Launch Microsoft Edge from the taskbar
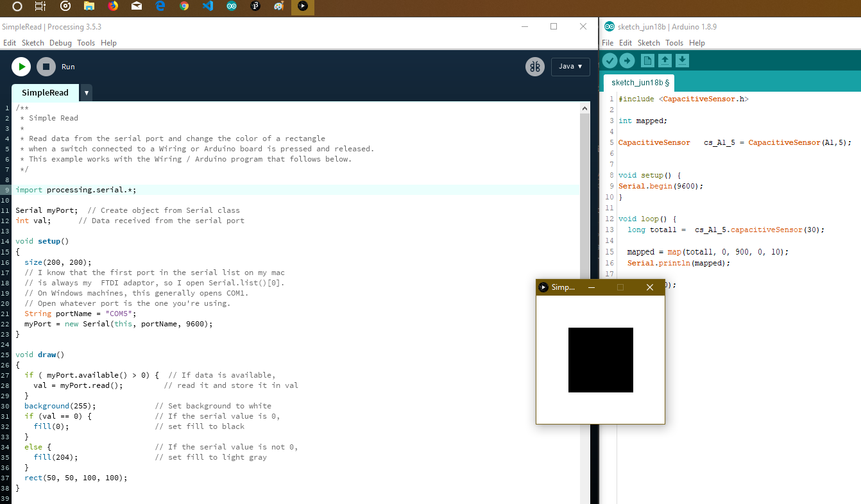 point(160,6)
